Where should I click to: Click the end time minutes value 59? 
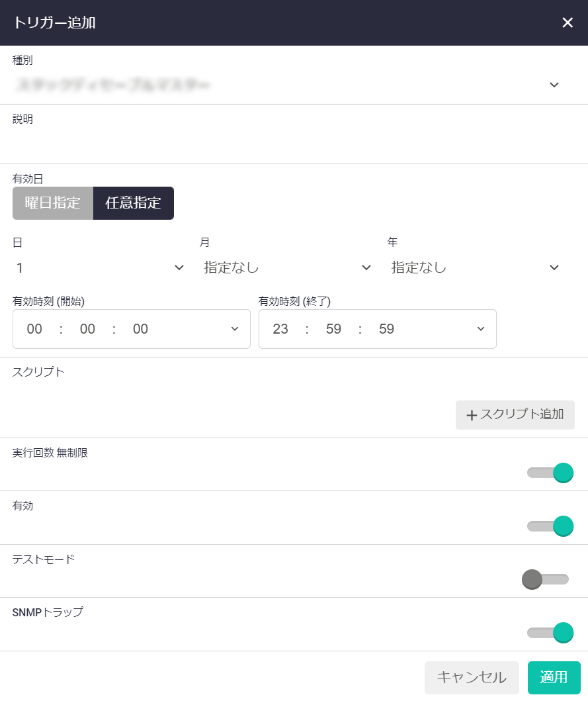click(333, 329)
